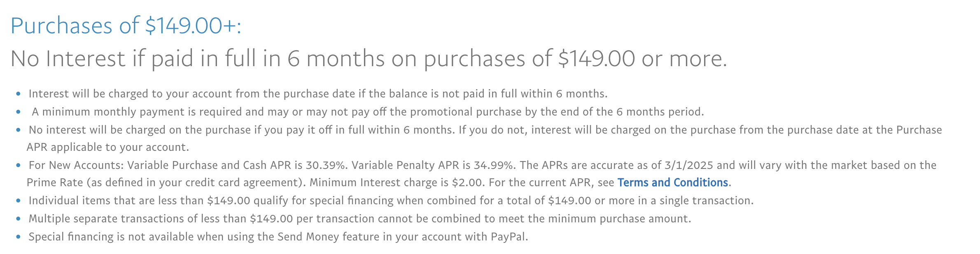980x254 pixels.
Task: Click the "Multiple separate transactions" sentence
Action: (360, 219)
